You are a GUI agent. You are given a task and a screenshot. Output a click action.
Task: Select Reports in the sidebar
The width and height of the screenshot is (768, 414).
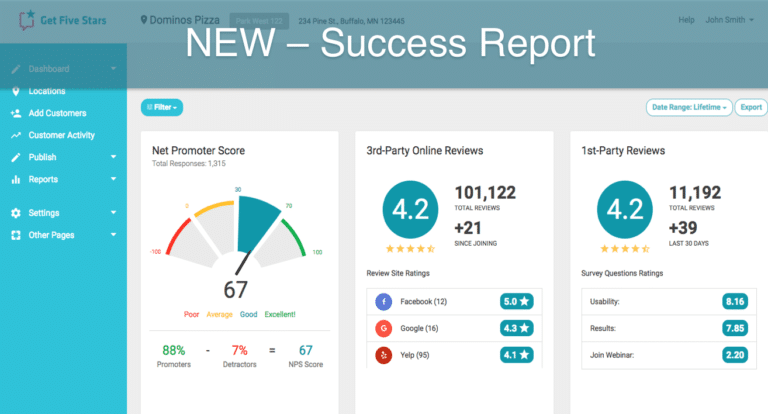click(x=43, y=179)
